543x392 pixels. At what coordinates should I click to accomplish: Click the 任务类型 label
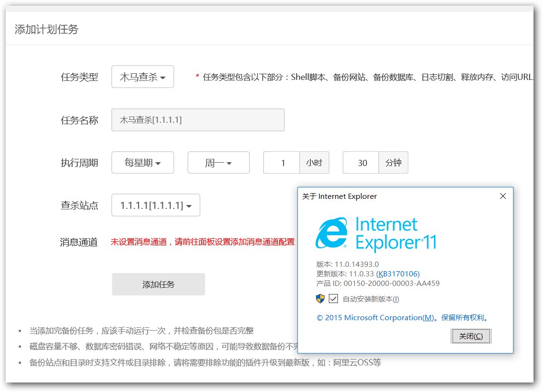click(x=79, y=77)
